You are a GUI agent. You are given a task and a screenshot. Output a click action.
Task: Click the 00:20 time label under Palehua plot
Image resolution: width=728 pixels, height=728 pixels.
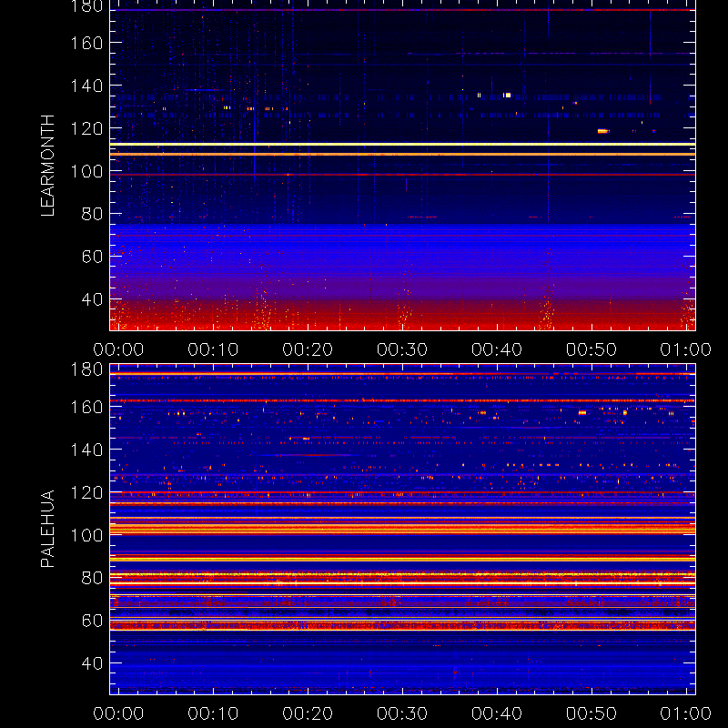click(x=308, y=713)
